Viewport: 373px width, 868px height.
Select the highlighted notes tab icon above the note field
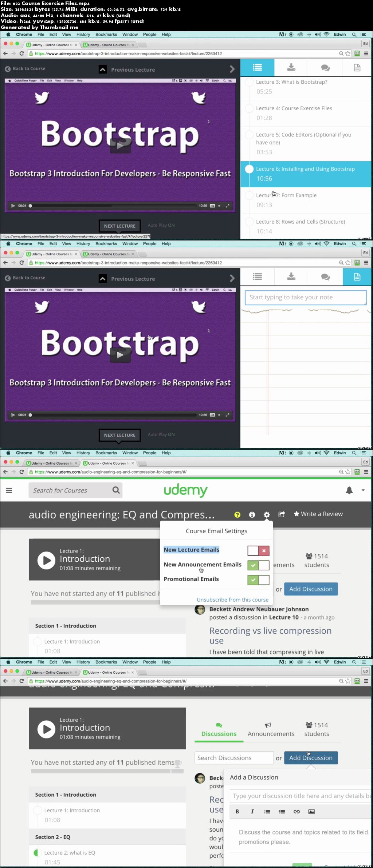tap(357, 277)
